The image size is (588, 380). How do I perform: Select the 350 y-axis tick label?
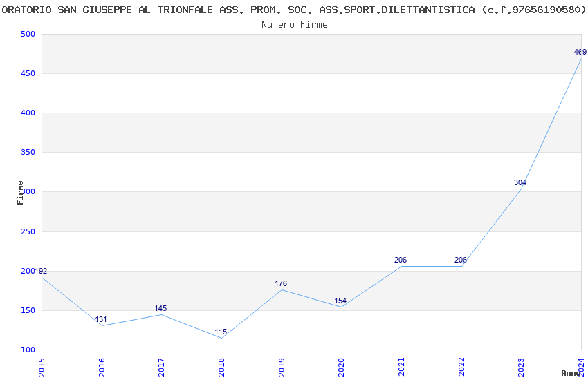coord(28,152)
